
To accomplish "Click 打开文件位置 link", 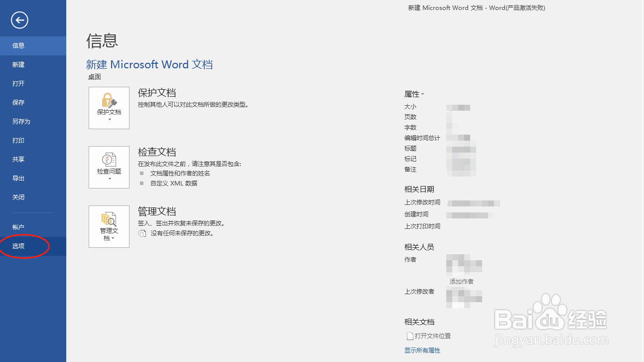I will 433,336.
